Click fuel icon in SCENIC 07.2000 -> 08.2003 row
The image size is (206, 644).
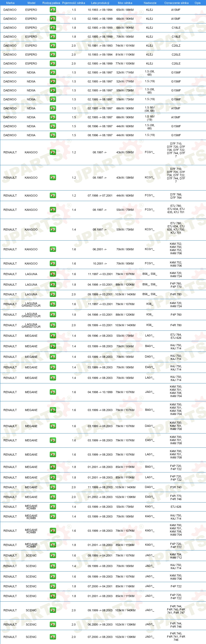[53, 637]
